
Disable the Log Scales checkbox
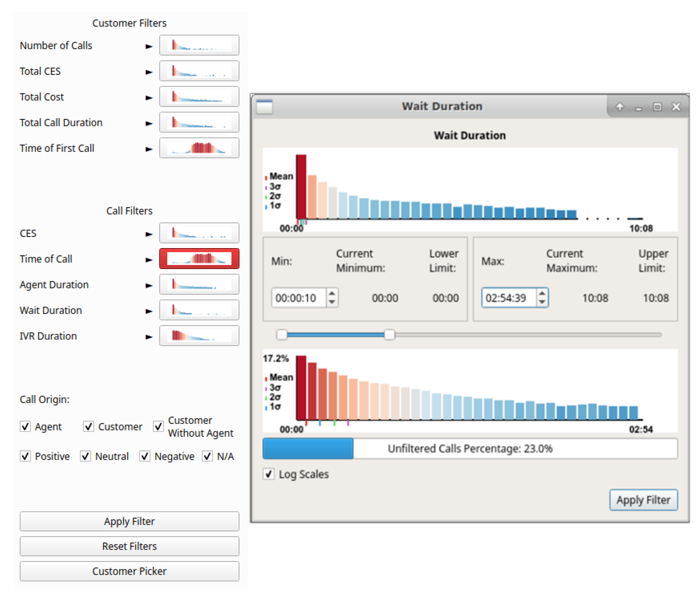pos(268,474)
